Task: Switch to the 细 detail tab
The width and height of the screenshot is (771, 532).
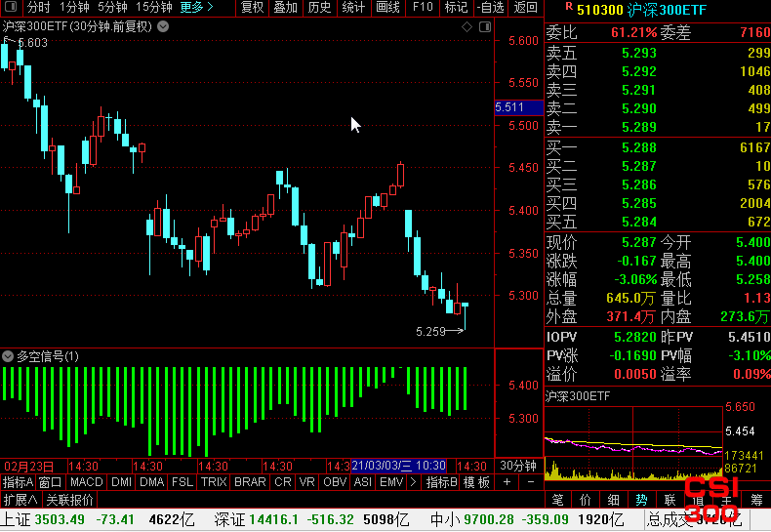Action: click(613, 500)
